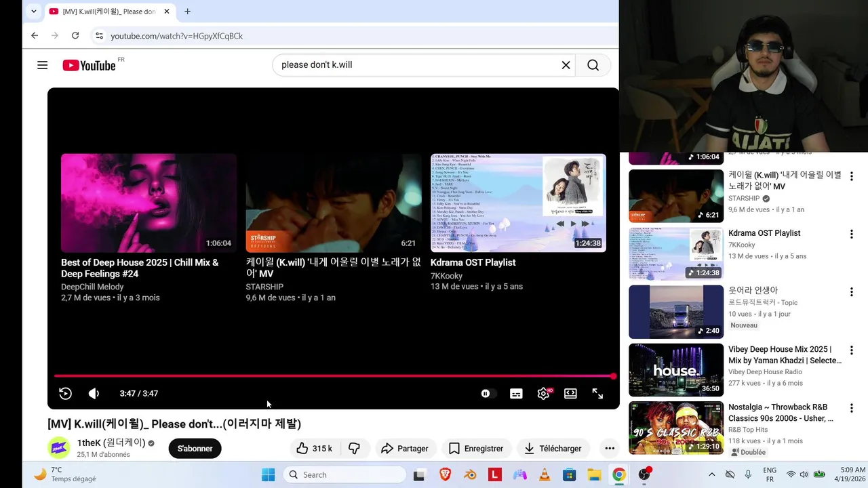Click the Windows taskbar Search box
868x488 pixels.
(x=344, y=474)
